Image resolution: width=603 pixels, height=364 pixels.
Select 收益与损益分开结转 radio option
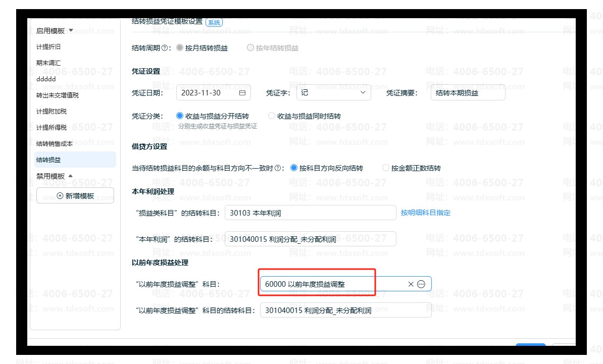click(x=180, y=116)
